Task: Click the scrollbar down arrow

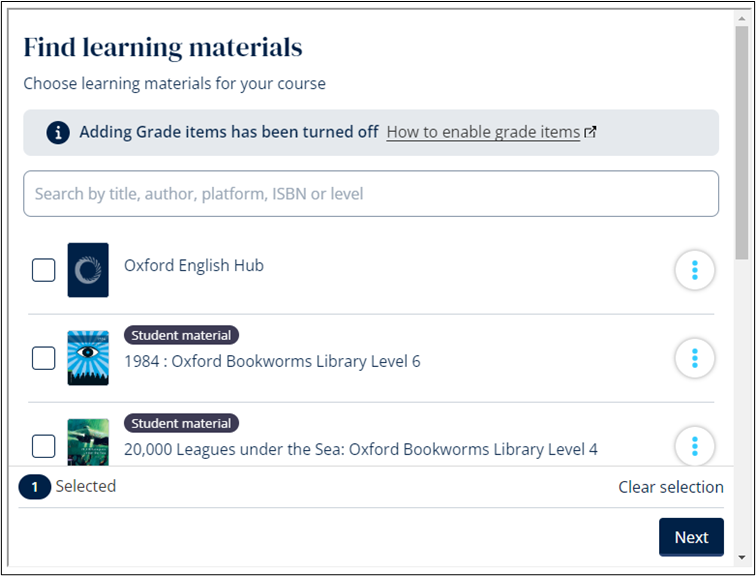Action: point(742,558)
